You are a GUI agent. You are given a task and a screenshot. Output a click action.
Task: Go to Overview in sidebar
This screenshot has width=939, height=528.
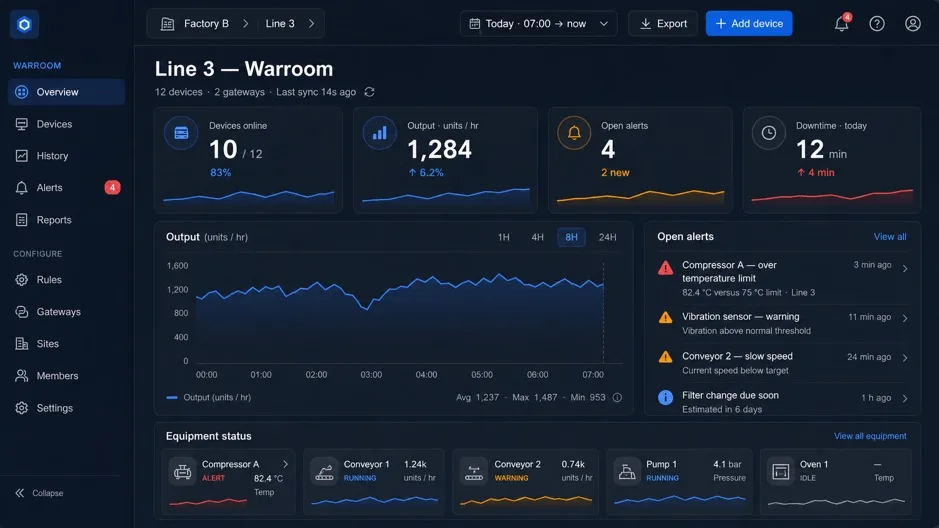click(66, 92)
